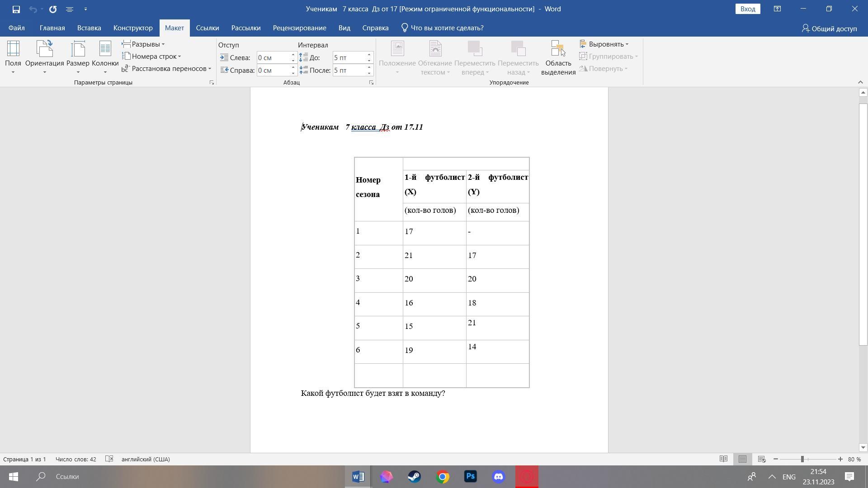Open the Рецензирование ribbon tab

click(299, 28)
